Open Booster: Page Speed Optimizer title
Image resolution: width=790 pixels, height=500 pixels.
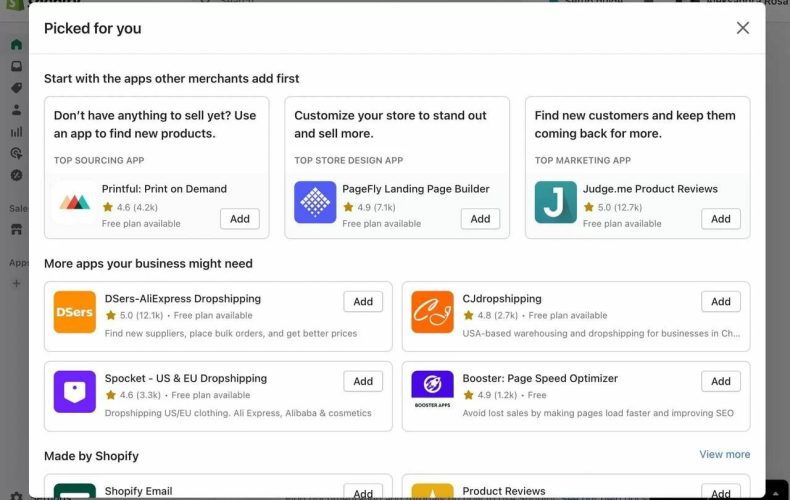540,378
